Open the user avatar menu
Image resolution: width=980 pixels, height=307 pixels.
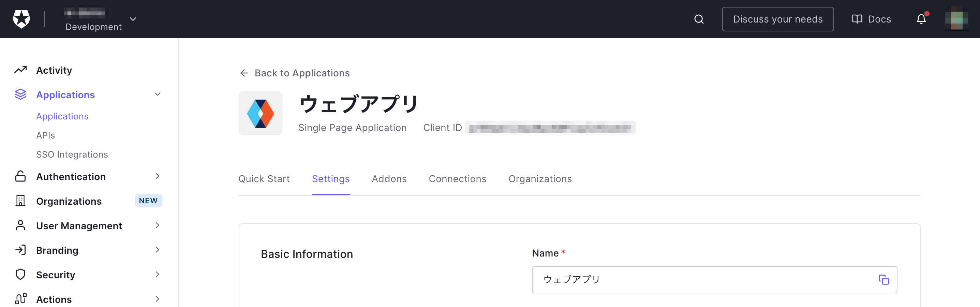956,19
